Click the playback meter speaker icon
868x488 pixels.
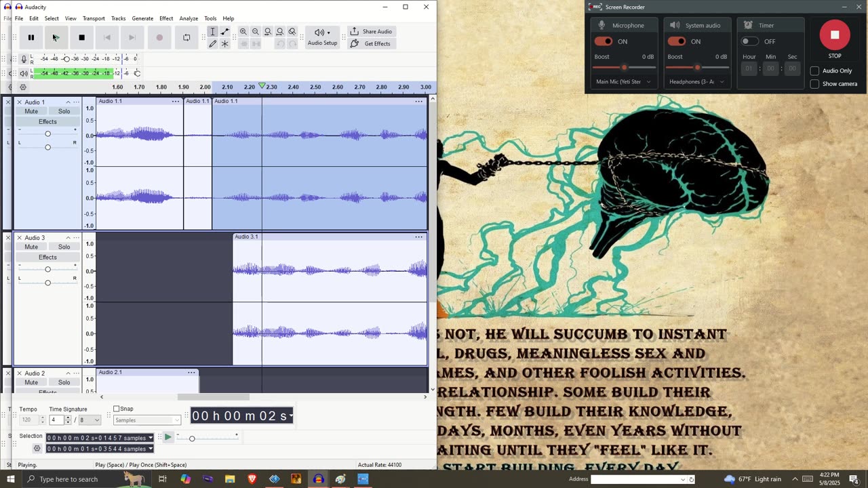[x=24, y=73]
